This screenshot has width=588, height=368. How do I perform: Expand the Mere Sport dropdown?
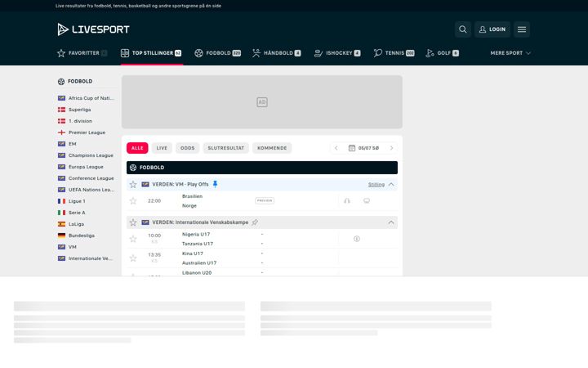coord(510,53)
